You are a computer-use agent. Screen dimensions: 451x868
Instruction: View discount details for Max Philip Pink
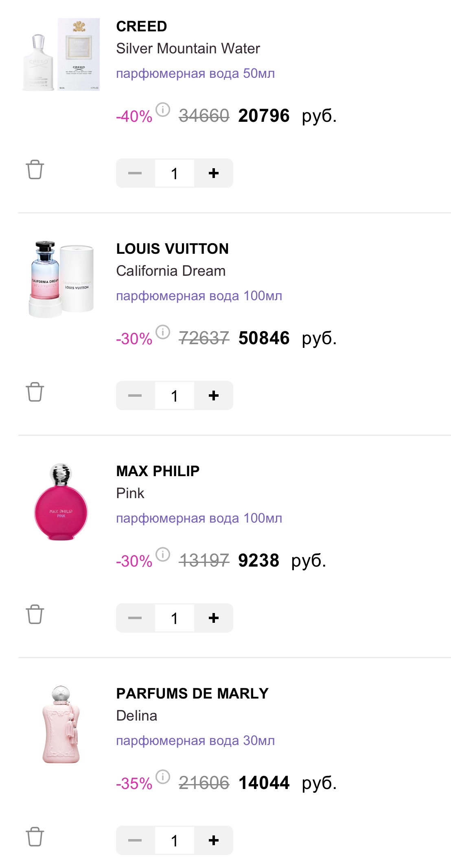coord(163,554)
